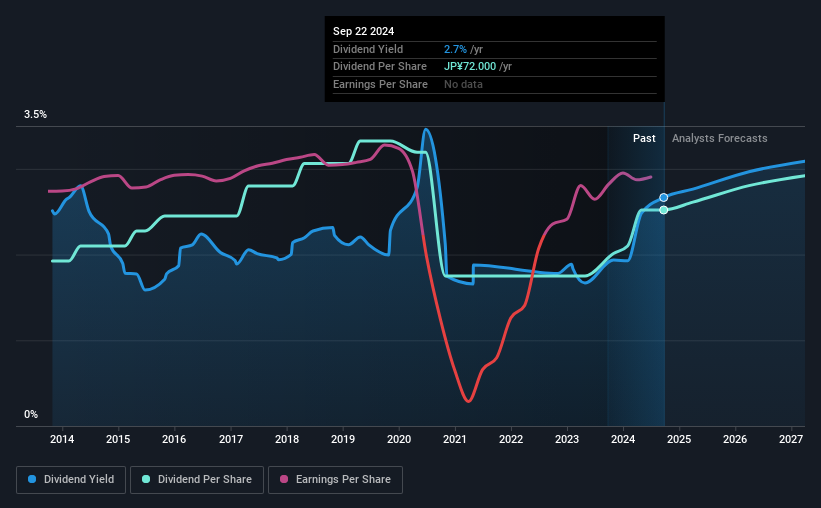Click the pink Earnings Per Share legend dot
Viewport: 821px width, 508px height.
click(284, 479)
